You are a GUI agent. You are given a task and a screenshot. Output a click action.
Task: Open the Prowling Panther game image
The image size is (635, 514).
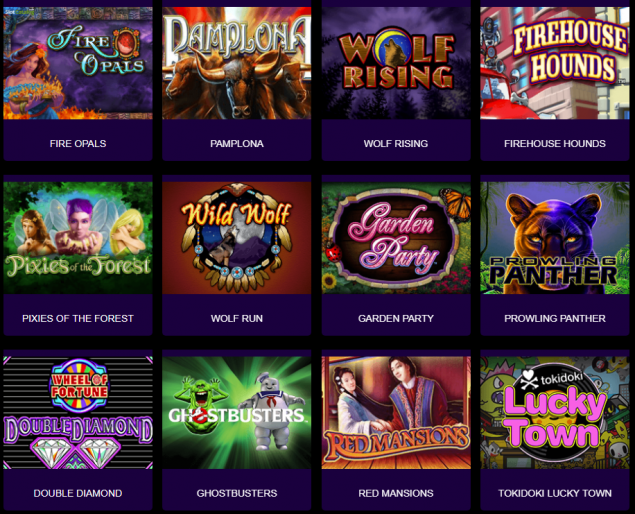tap(555, 238)
